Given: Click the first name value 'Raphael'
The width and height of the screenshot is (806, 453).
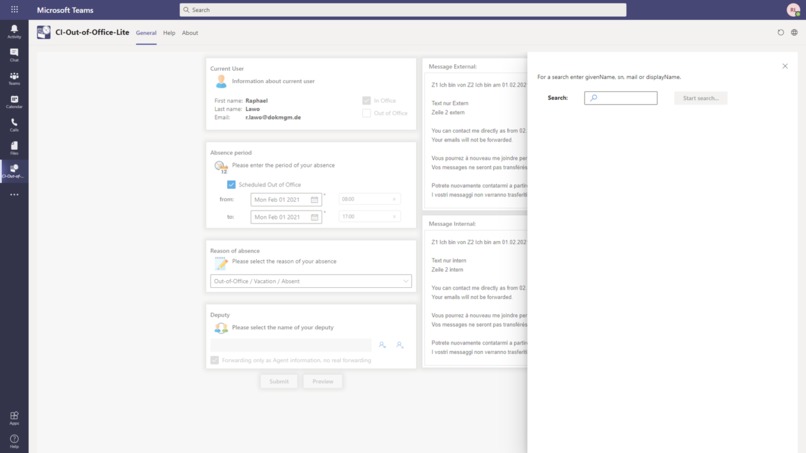Looking at the screenshot, I should pyautogui.click(x=257, y=101).
